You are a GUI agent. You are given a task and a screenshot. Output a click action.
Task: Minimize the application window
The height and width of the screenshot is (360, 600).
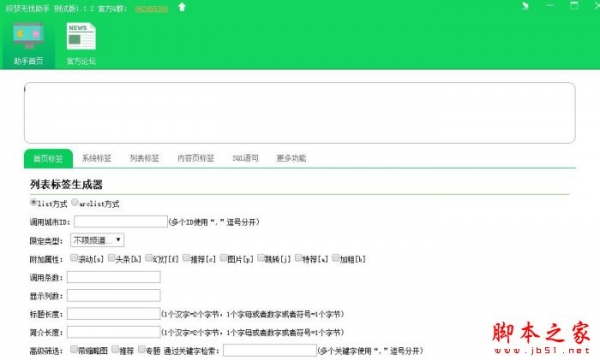pyautogui.click(x=550, y=6)
